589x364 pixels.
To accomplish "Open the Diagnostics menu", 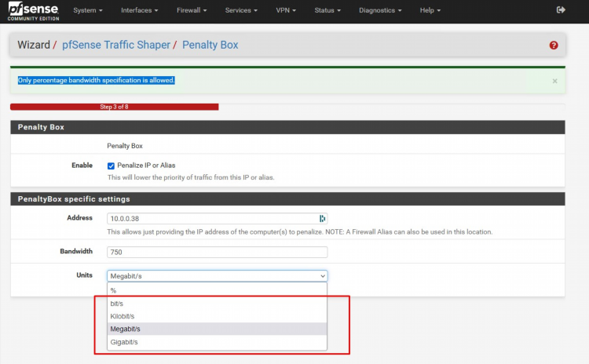I will point(380,10).
